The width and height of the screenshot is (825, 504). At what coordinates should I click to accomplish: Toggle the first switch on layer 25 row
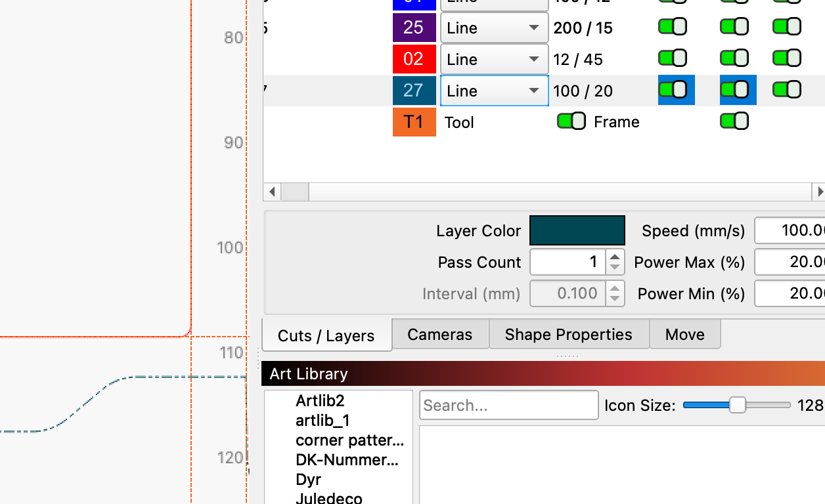point(673,27)
